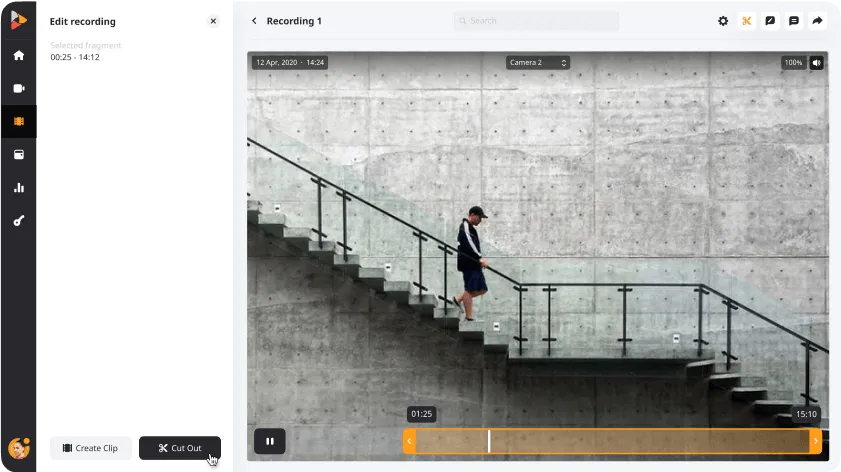Click the left trim handle of timeline
The image size is (841, 472).
coord(409,441)
